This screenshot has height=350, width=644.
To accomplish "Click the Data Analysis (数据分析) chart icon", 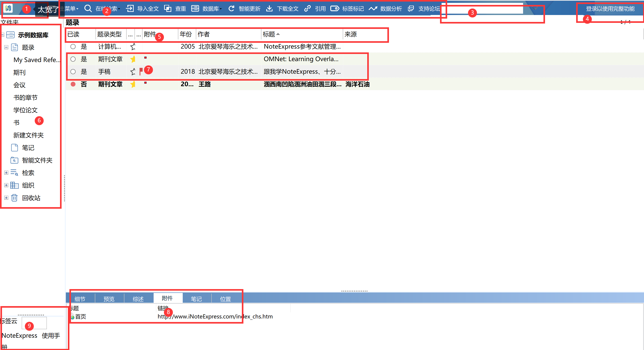I will pos(373,9).
